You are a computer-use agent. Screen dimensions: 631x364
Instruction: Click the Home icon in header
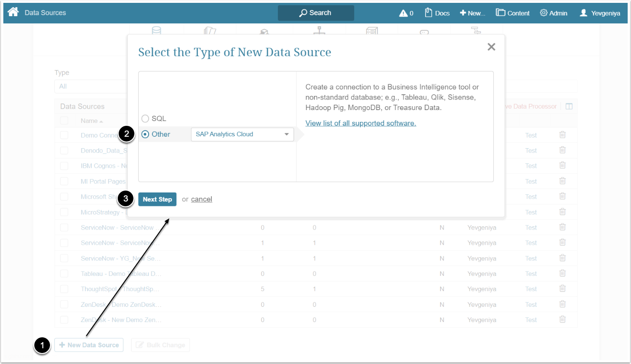(13, 12)
